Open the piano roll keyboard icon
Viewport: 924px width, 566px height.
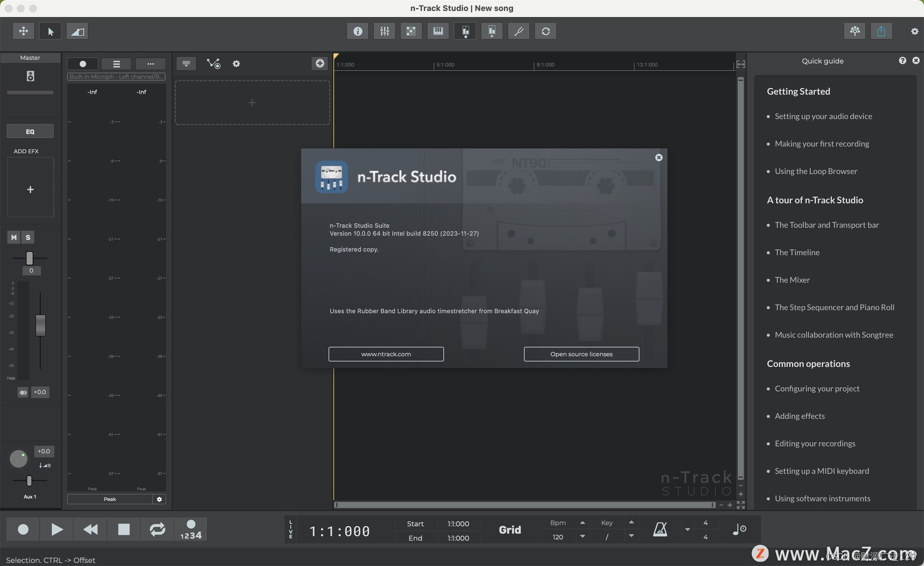point(438,31)
